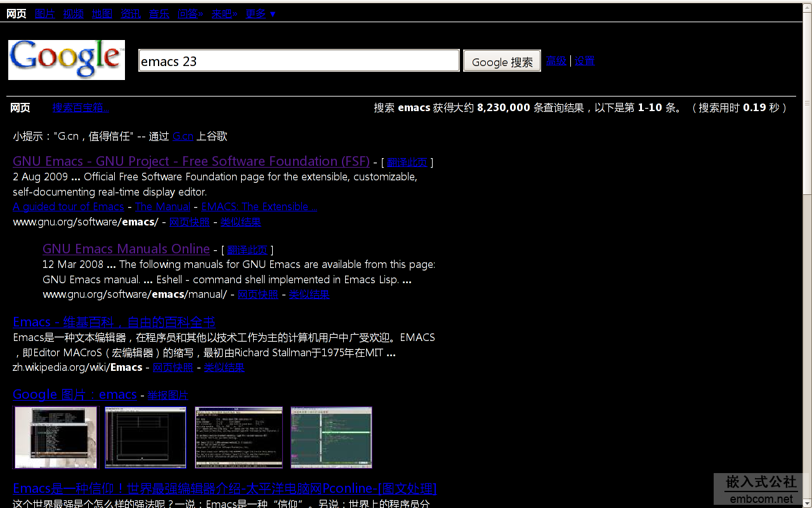Open 网页快照 for the zh.wikipedia.org result

[173, 367]
